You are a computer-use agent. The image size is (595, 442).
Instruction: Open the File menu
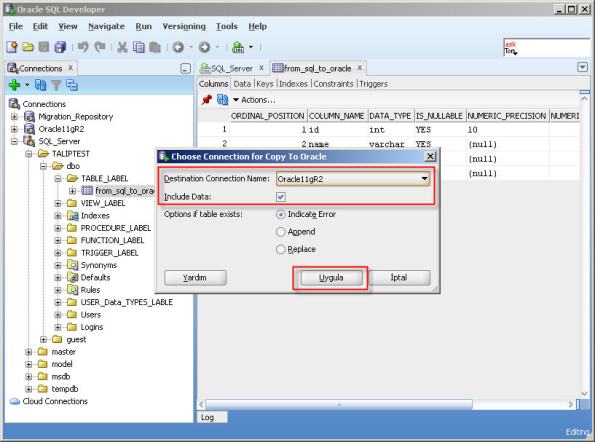pos(16,26)
